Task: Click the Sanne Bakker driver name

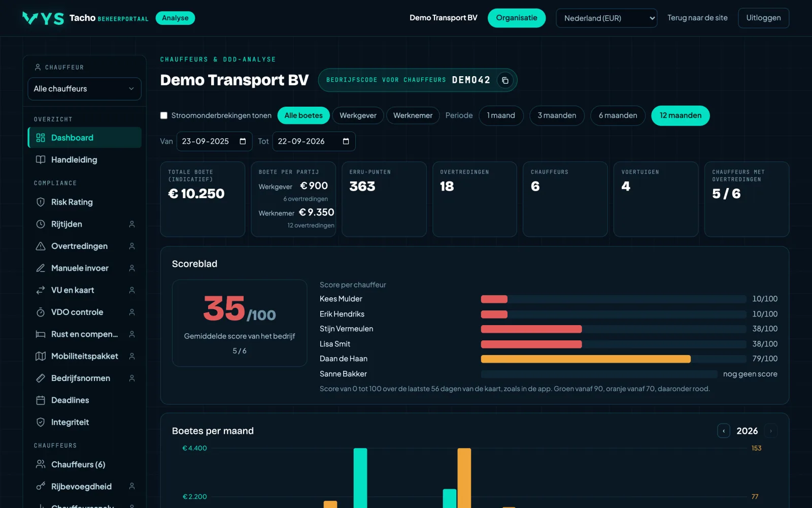Action: (343, 374)
